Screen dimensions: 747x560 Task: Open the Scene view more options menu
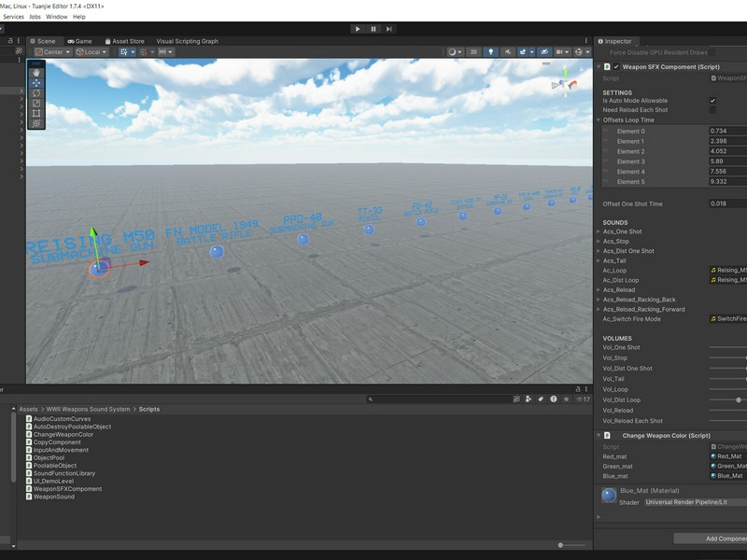[586, 41]
